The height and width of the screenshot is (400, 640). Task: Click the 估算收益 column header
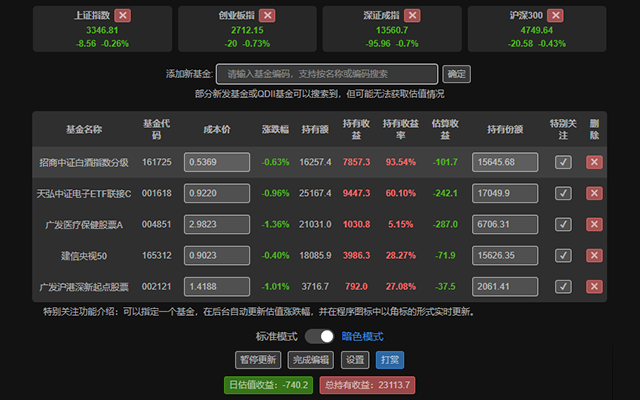[x=445, y=129]
